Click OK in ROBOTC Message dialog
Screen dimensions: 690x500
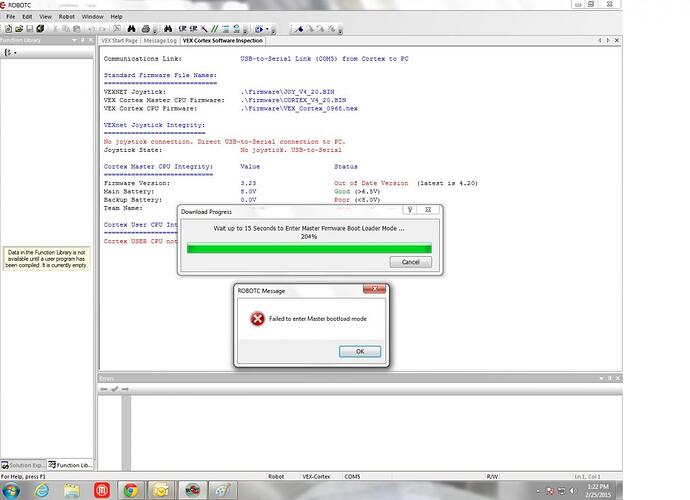click(x=360, y=351)
